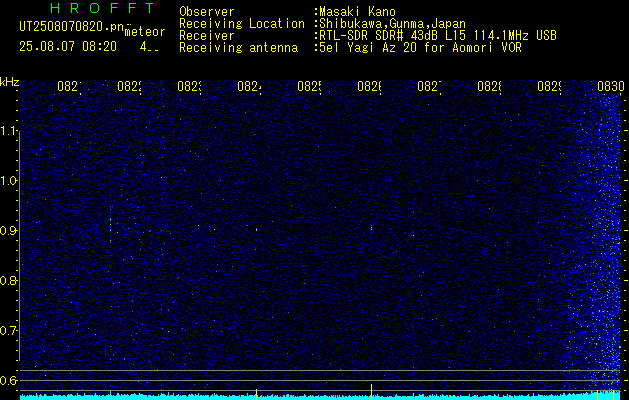Click the 1.1 frequency axis label
Image resolution: width=629 pixels, height=400 pixels.
click(x=9, y=131)
